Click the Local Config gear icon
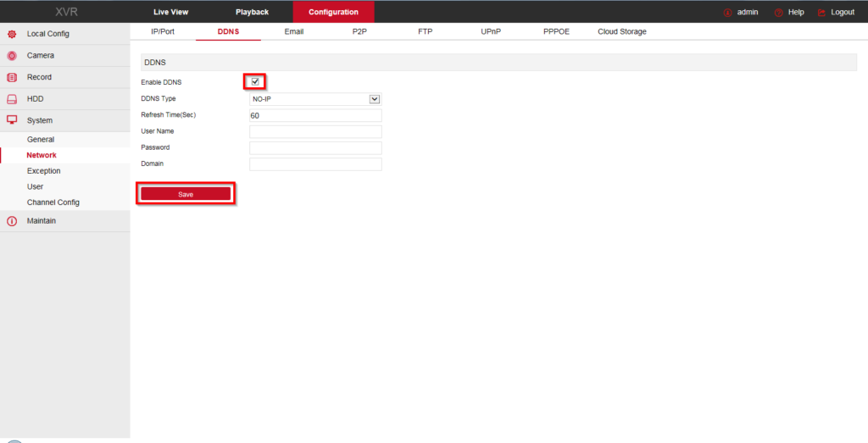Screen dimensions: 868x443 pyautogui.click(x=12, y=34)
